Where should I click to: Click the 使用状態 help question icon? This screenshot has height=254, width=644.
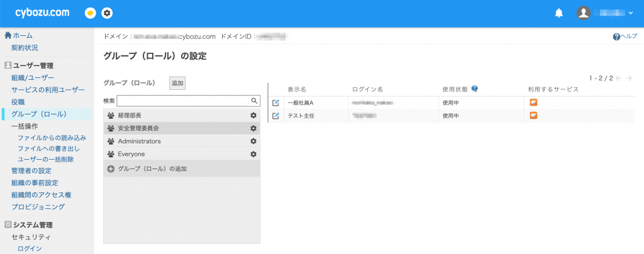coord(474,89)
